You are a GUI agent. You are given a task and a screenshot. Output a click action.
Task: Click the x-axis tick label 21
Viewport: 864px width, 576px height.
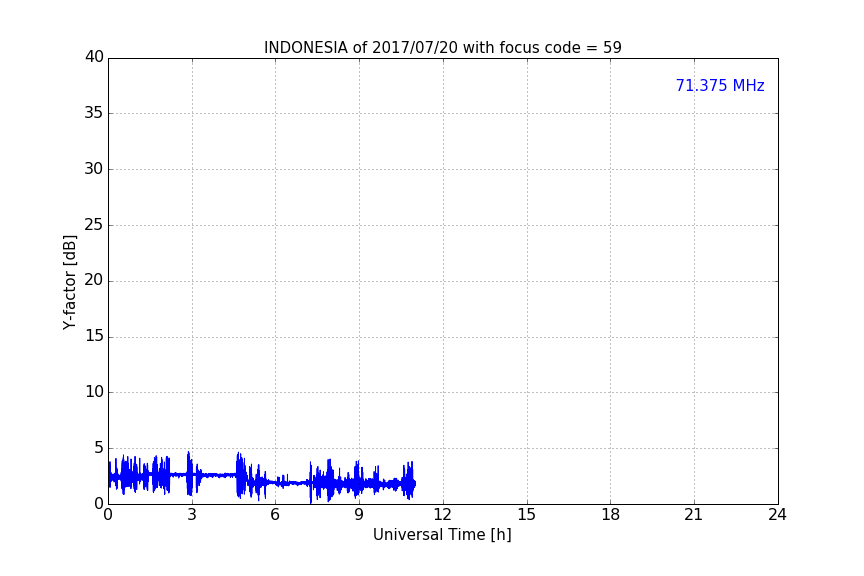[694, 515]
